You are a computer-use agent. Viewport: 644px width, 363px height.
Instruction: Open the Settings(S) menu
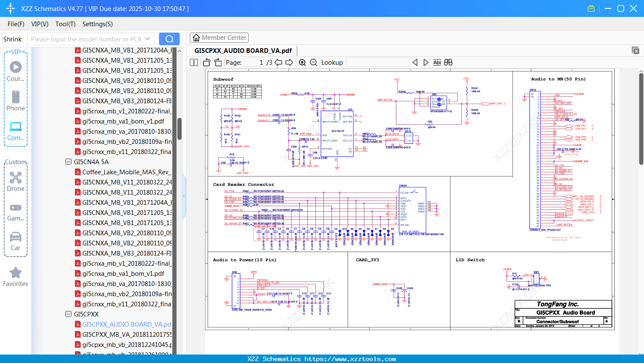[97, 24]
